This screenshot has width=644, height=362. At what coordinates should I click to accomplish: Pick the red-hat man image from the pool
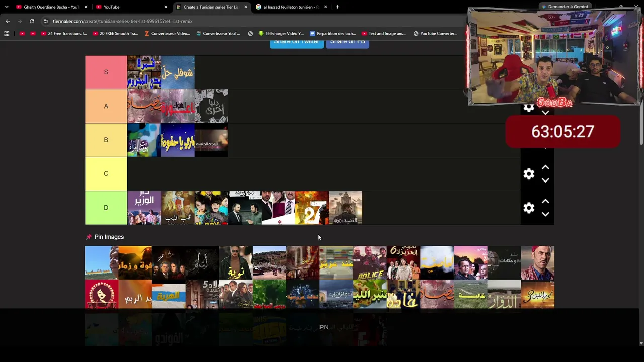tap(538, 262)
